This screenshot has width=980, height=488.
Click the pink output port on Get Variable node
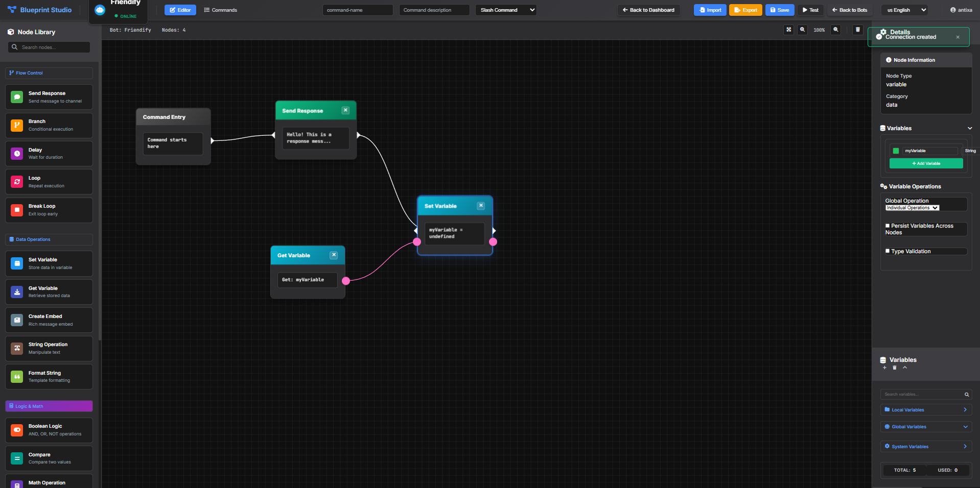(346, 281)
